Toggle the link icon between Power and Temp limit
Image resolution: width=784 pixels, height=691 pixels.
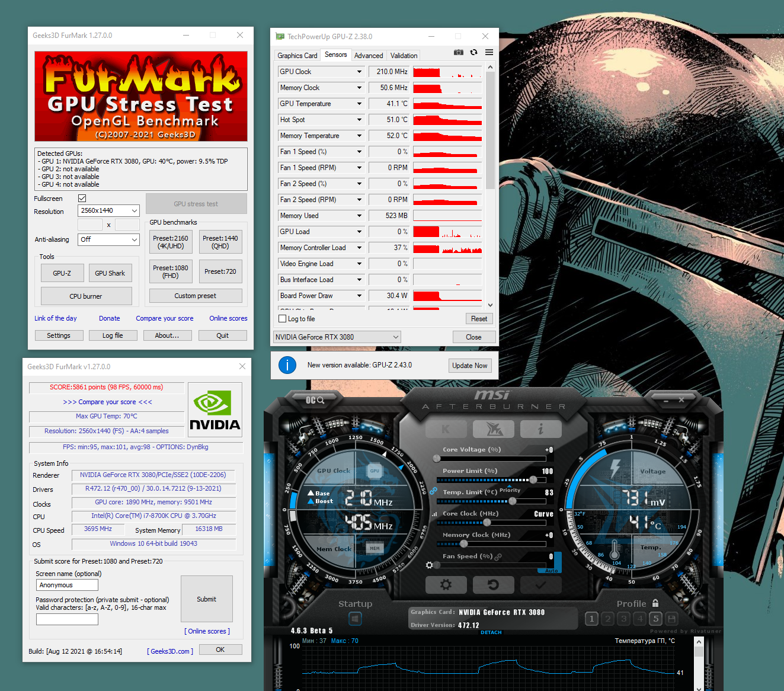pos(433,491)
